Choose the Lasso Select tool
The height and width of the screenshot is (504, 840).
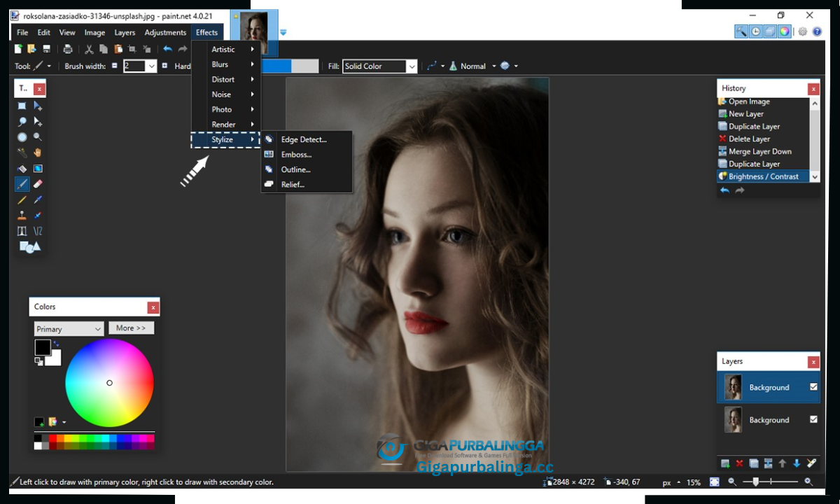(22, 121)
